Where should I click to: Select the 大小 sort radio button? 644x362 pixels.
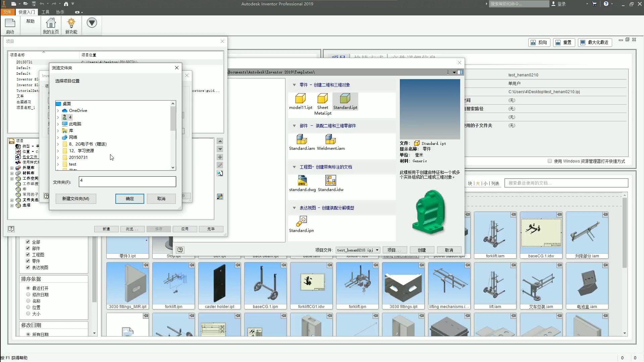pyautogui.click(x=28, y=313)
